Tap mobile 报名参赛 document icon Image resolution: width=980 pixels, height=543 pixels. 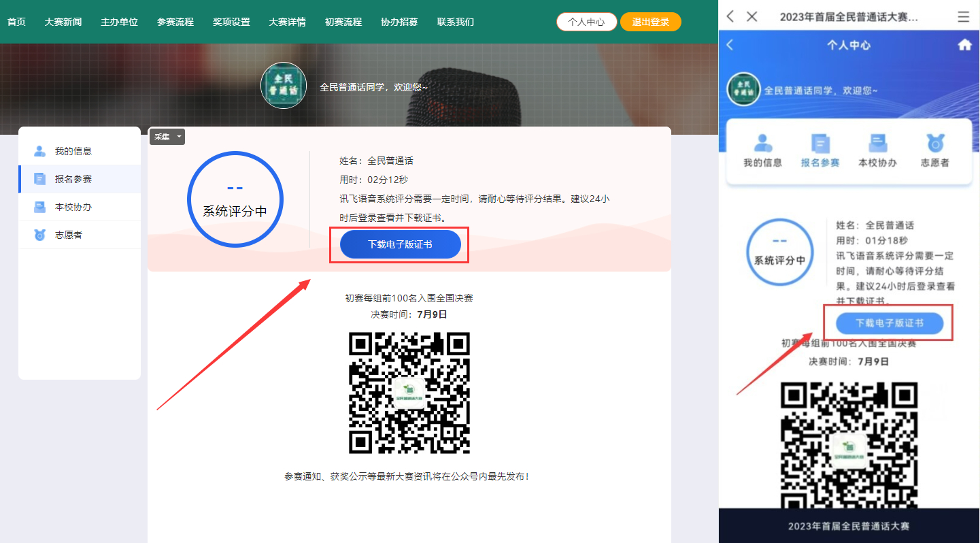coord(820,143)
